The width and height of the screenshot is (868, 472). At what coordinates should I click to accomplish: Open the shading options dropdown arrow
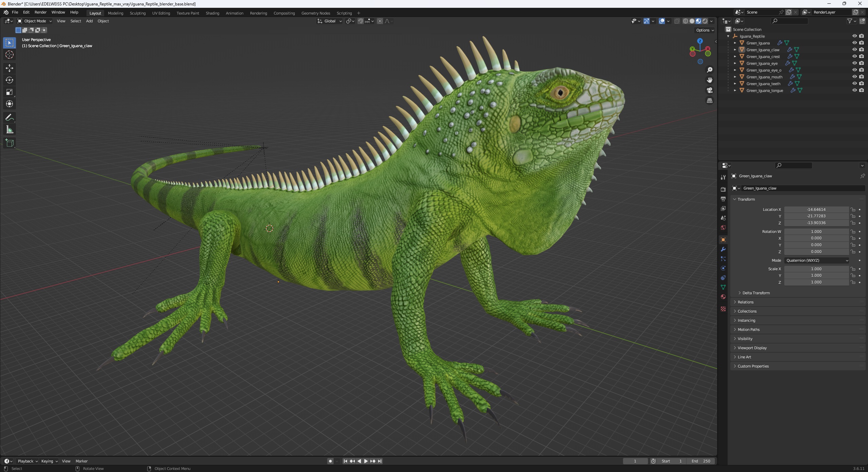click(x=712, y=21)
